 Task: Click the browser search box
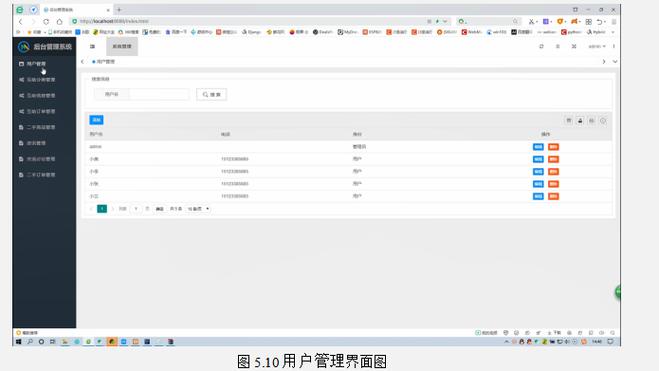(x=488, y=21)
